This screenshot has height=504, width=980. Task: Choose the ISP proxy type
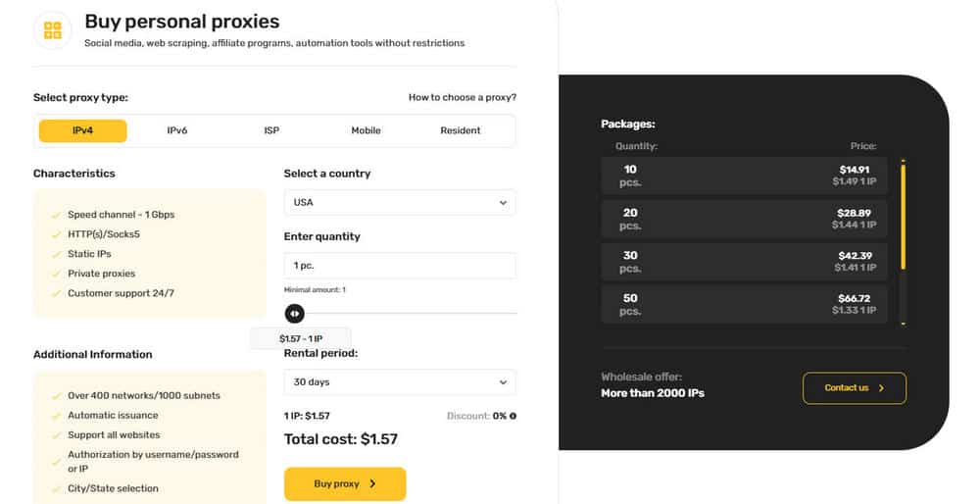pyautogui.click(x=271, y=130)
